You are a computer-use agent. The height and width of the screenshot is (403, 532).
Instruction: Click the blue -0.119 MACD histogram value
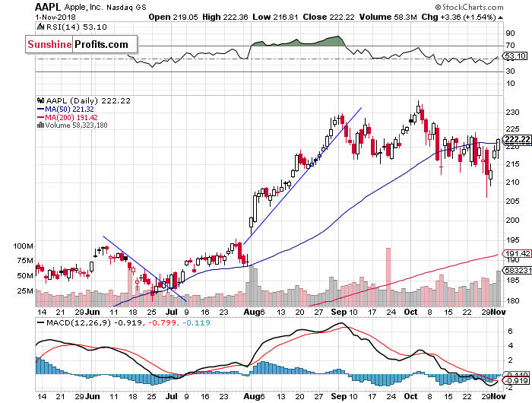[196, 322]
